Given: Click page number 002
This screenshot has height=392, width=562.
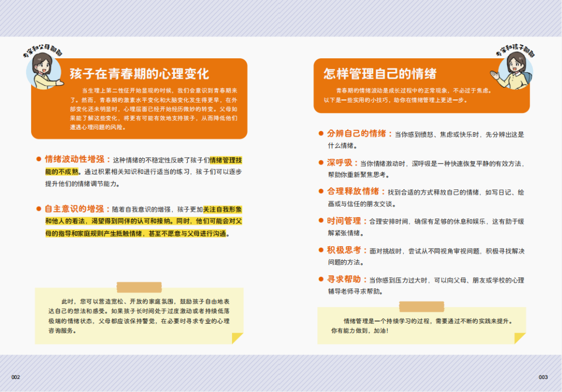Looking at the screenshot, I should coord(16,377).
